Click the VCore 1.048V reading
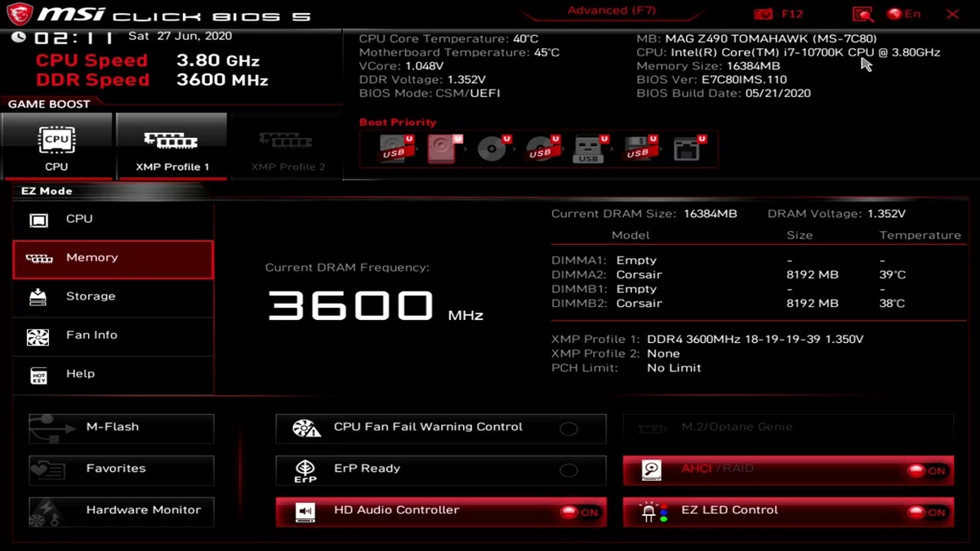This screenshot has height=551, width=980. pyautogui.click(x=401, y=66)
